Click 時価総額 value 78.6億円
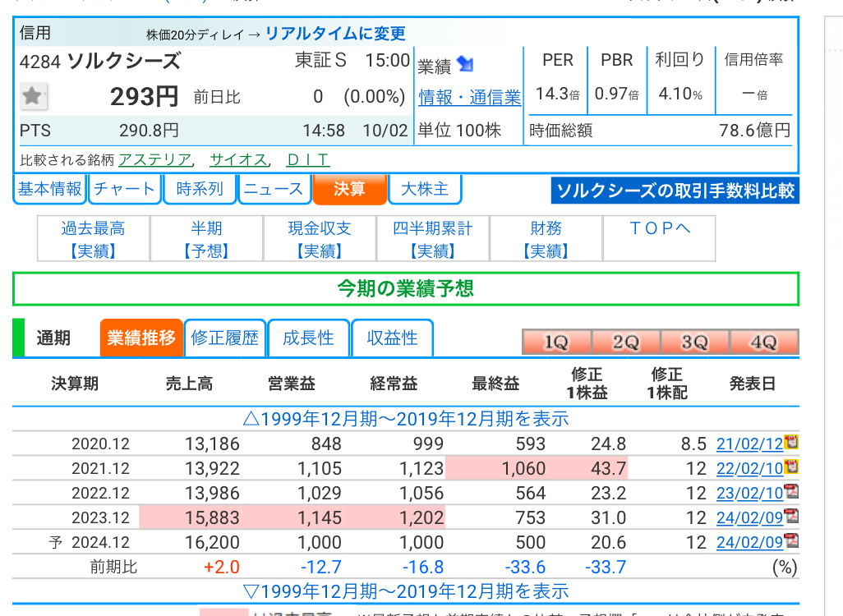Image resolution: width=843 pixels, height=616 pixels. coord(755,130)
